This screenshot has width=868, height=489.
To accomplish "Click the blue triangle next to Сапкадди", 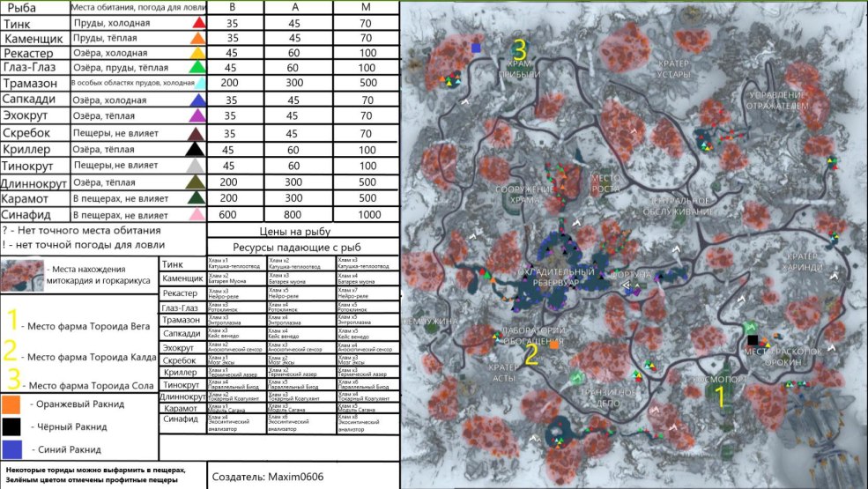I will 199,101.
